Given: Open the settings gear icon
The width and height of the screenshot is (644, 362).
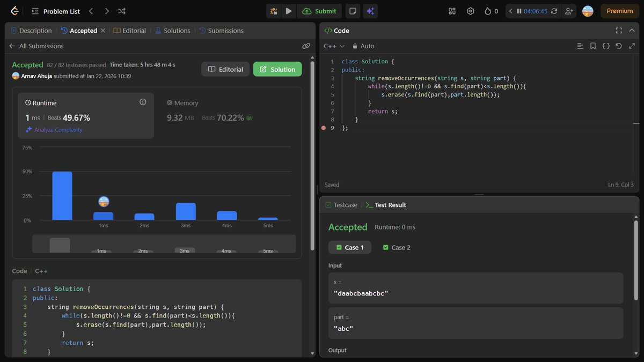Looking at the screenshot, I should 471,11.
